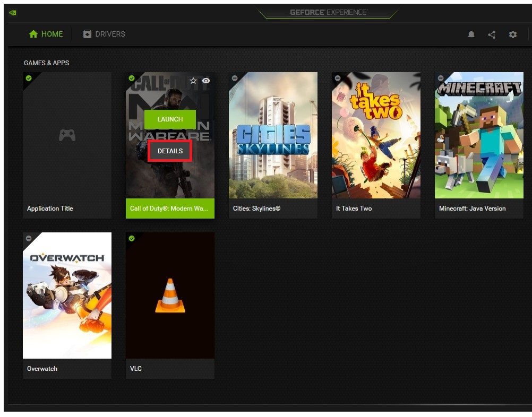The width and height of the screenshot is (532, 417).
Task: Click the green Home house icon
Action: coord(33,34)
